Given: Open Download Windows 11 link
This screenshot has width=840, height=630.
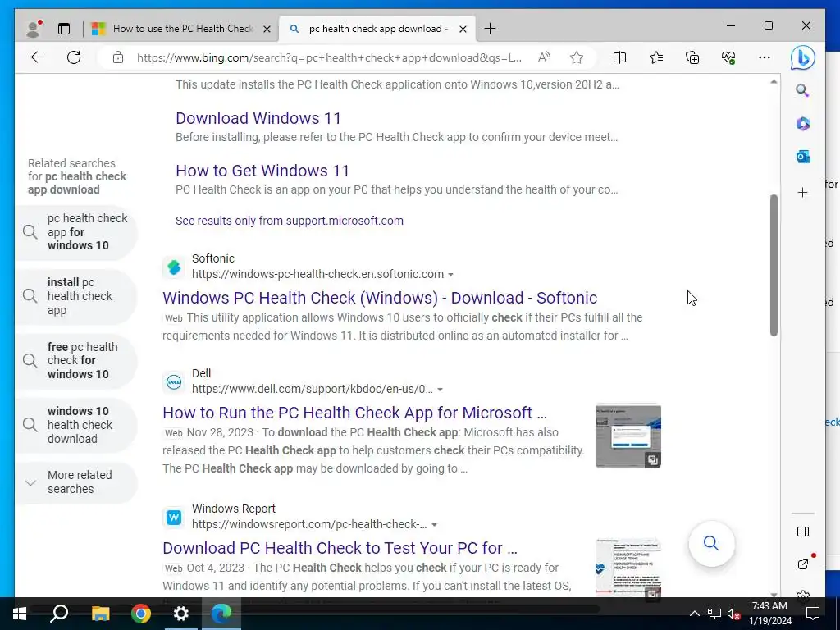Looking at the screenshot, I should tap(258, 118).
